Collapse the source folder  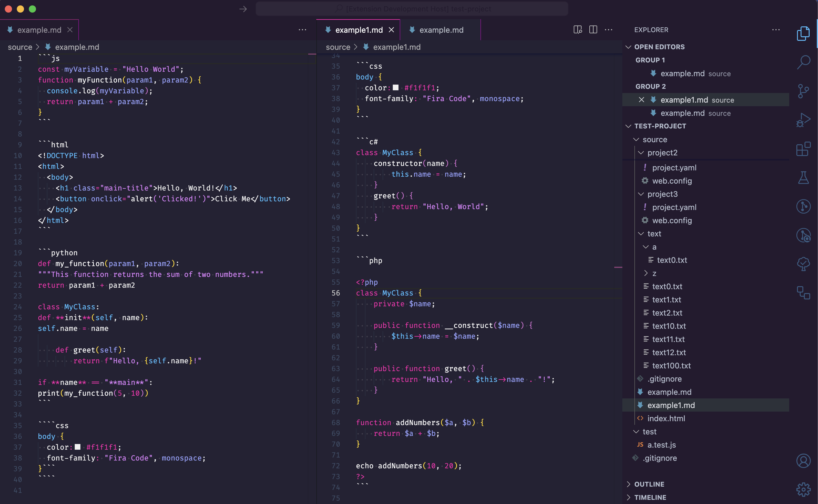pyautogui.click(x=636, y=139)
